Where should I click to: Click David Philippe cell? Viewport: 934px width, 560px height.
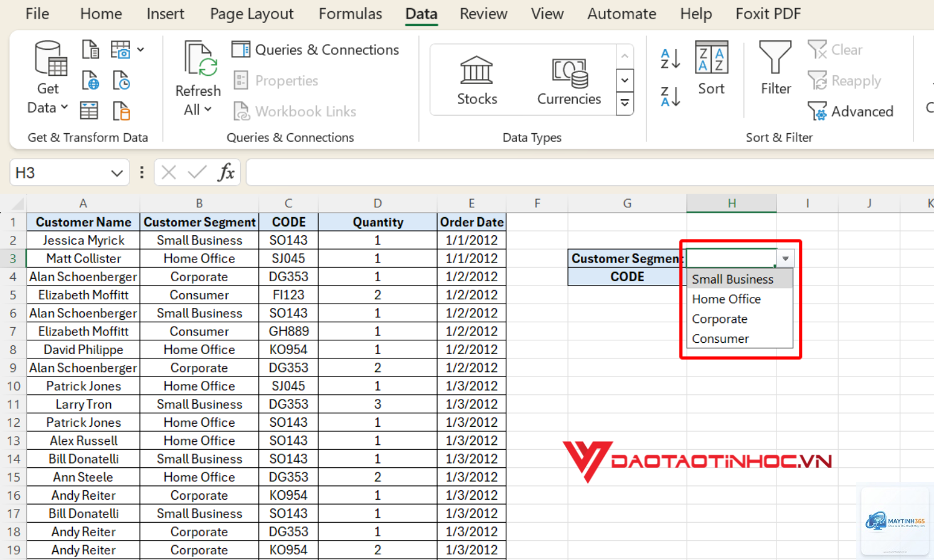click(x=83, y=350)
